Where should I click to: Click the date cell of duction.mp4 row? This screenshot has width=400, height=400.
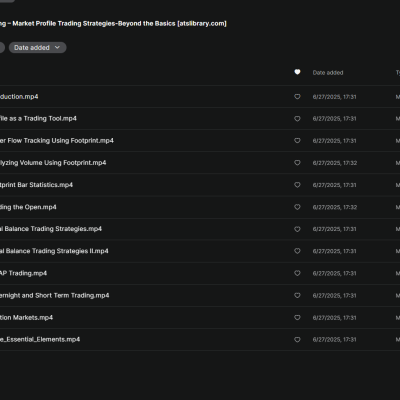(334, 97)
